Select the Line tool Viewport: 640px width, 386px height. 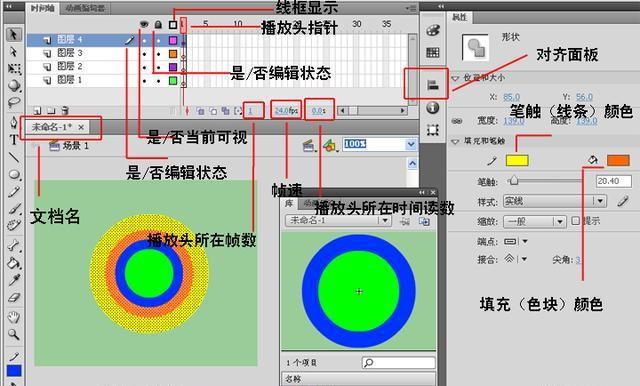click(14, 157)
